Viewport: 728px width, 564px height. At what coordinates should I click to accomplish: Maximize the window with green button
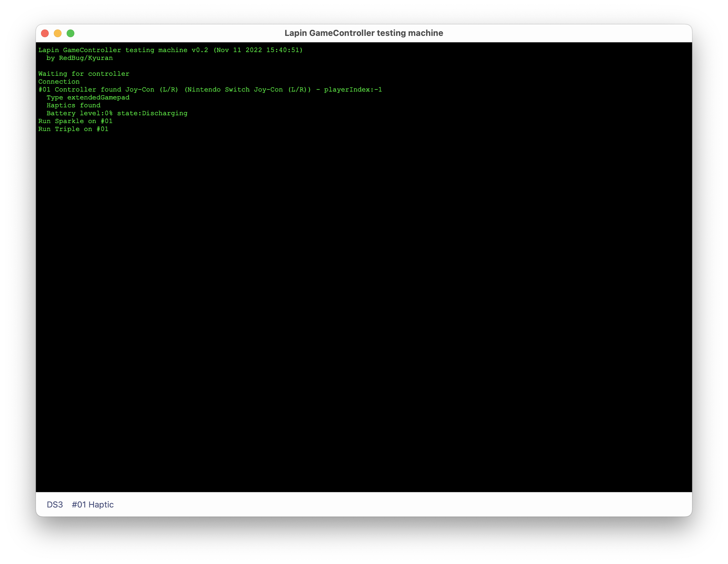coord(70,33)
